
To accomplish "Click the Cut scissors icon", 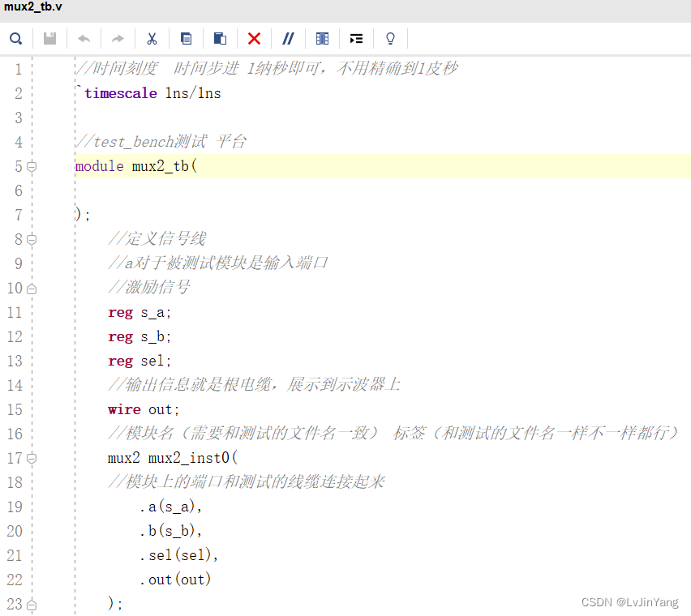I will point(152,39).
